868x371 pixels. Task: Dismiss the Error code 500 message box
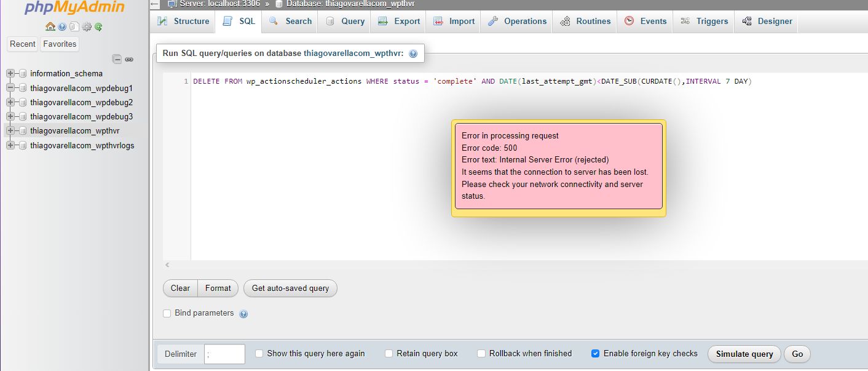point(559,166)
